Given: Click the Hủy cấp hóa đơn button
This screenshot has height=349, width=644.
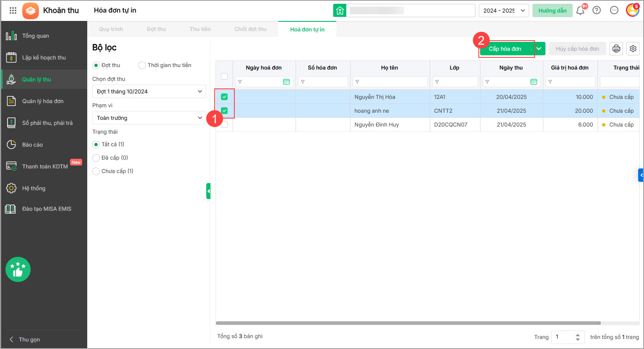Looking at the screenshot, I should click(x=577, y=49).
